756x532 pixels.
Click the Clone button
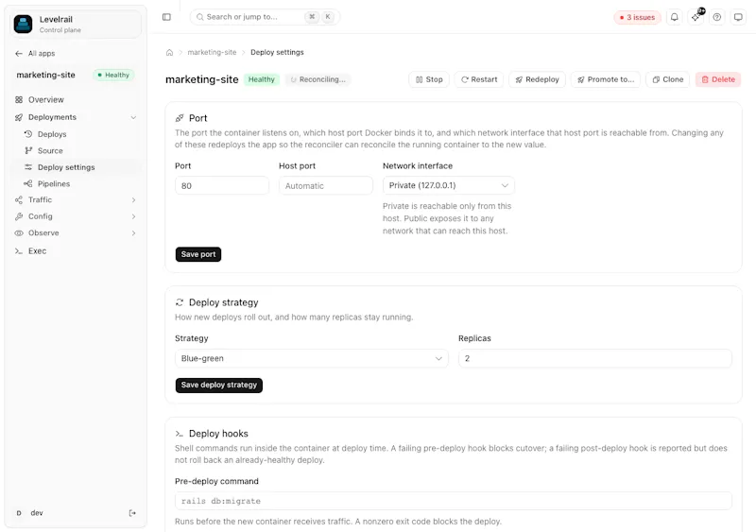click(668, 79)
